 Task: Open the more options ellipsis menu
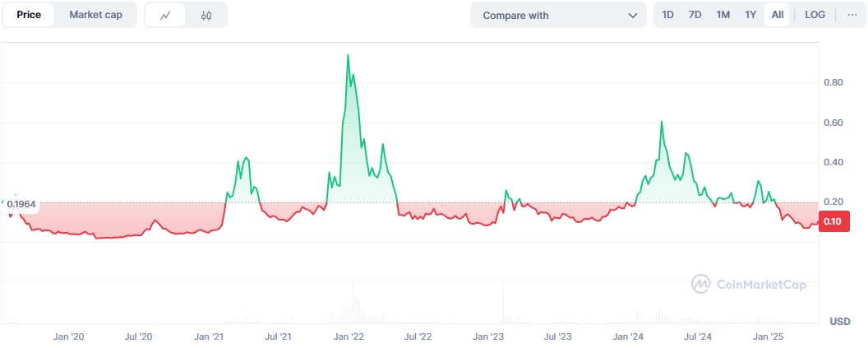pyautogui.click(x=852, y=15)
